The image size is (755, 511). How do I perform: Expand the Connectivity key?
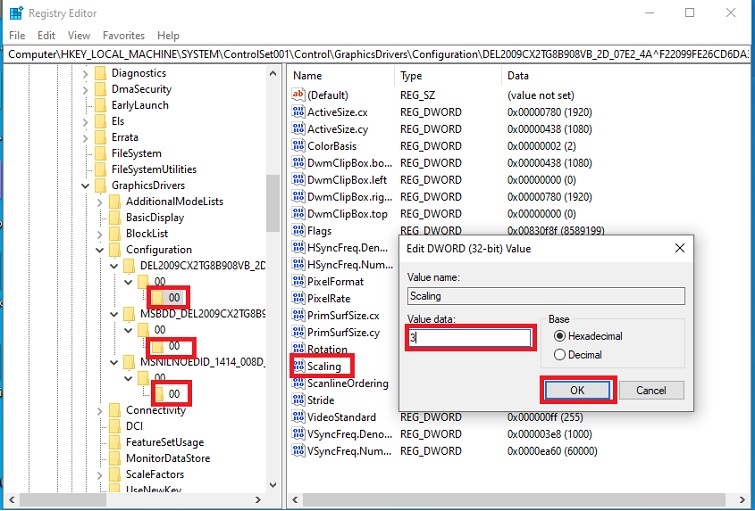click(100, 410)
